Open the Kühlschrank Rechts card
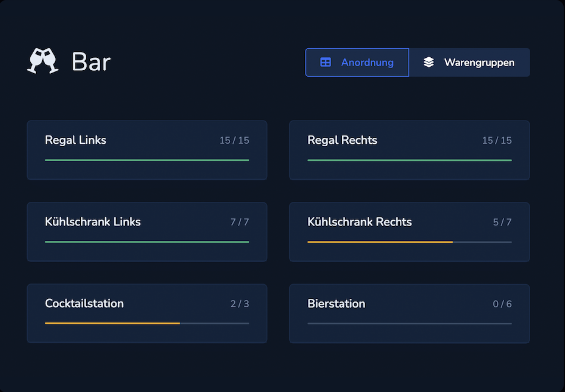The image size is (565, 392). tap(409, 232)
